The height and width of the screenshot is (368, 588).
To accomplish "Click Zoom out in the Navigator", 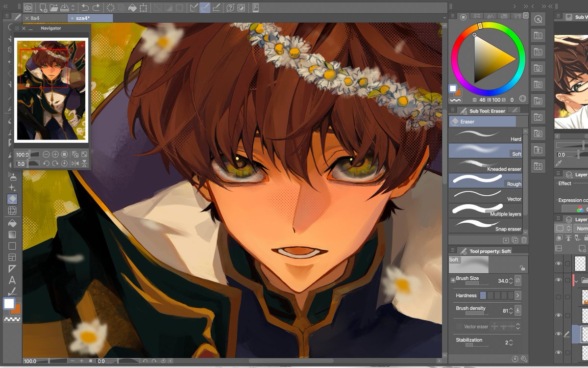I will point(46,154).
